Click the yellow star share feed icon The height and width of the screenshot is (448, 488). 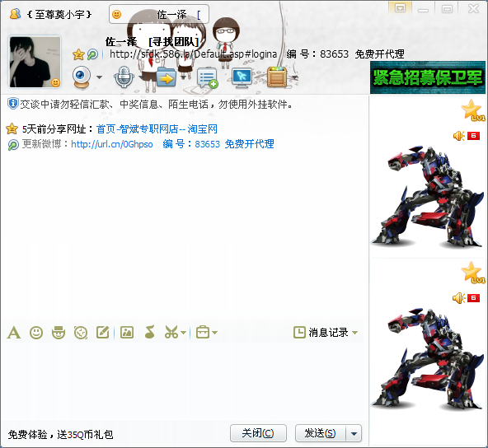point(12,128)
